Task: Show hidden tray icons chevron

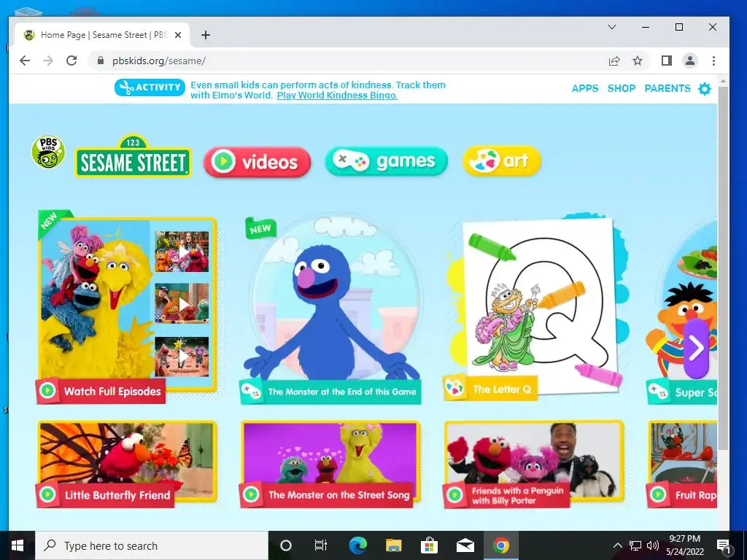Action: tap(617, 545)
